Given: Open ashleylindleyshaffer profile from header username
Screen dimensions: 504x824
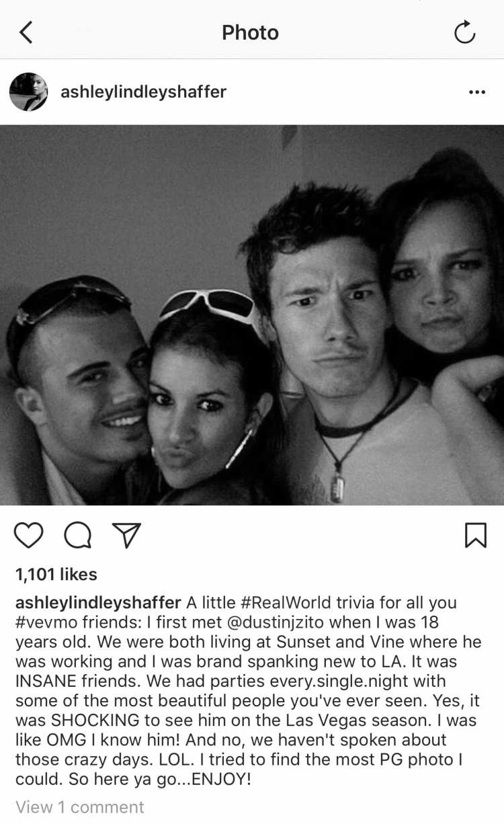Looking at the screenshot, I should pos(144,92).
